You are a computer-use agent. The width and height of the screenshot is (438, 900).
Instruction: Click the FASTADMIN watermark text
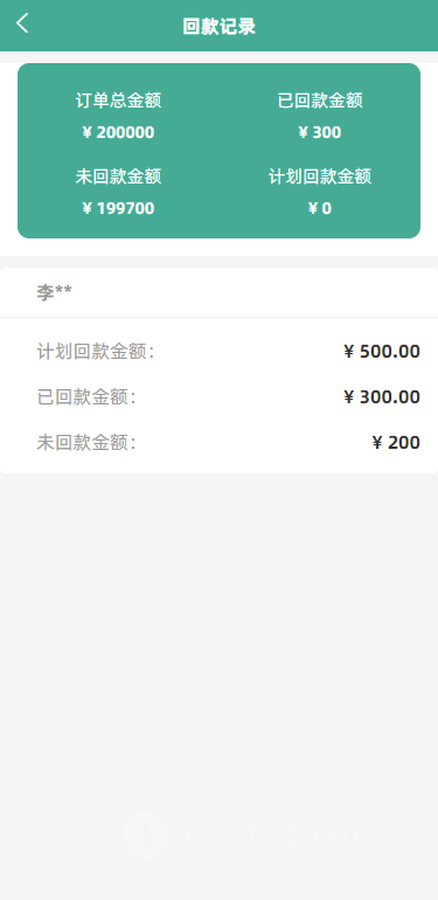click(278, 836)
